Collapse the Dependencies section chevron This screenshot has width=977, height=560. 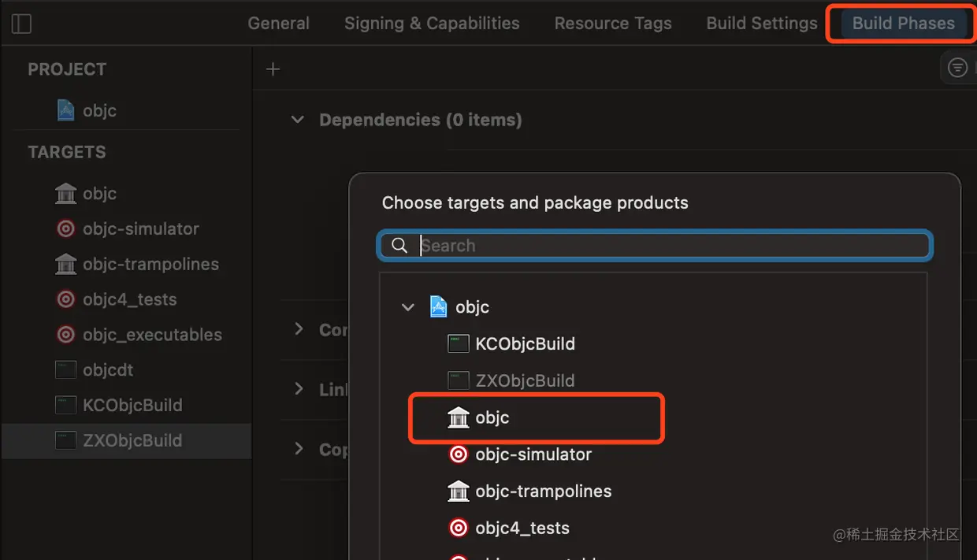297,120
